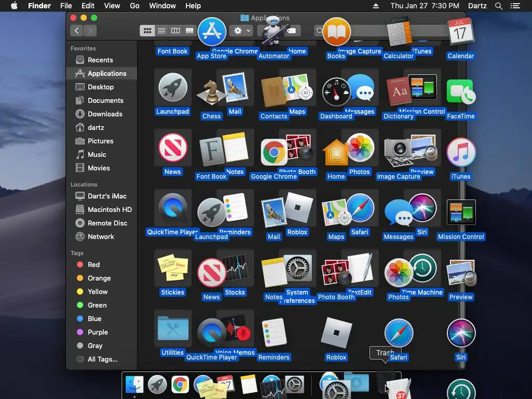The height and width of the screenshot is (399, 532).
Task: Select the Books app icon
Action: click(336, 32)
